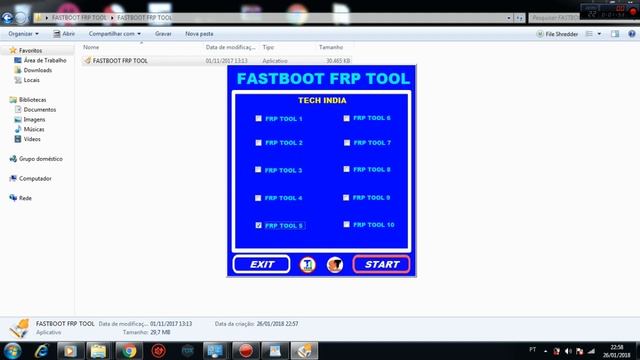Launch Google Chrome from the taskbar
Image resolution: width=640 pixels, height=360 pixels.
(129, 351)
